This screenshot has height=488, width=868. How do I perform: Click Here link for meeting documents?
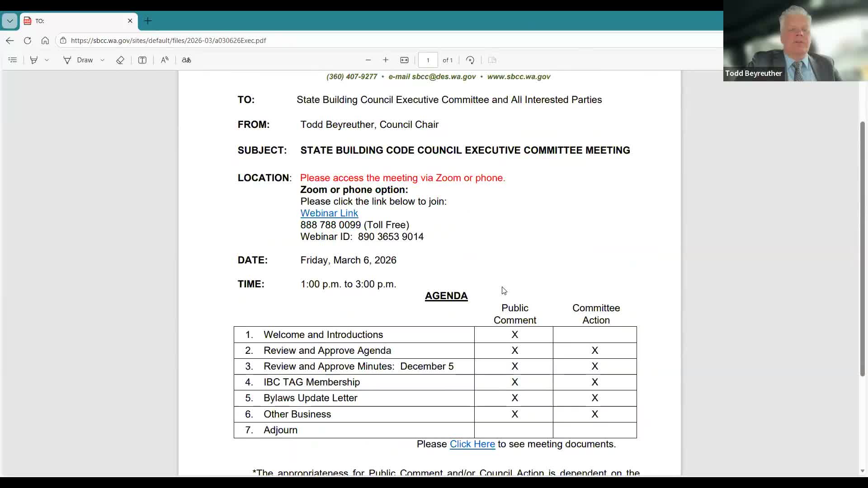point(472,444)
